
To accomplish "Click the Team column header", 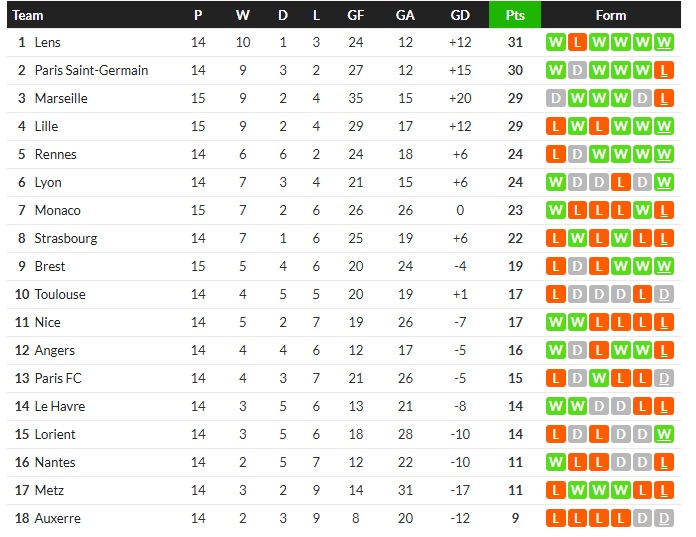I will [28, 15].
